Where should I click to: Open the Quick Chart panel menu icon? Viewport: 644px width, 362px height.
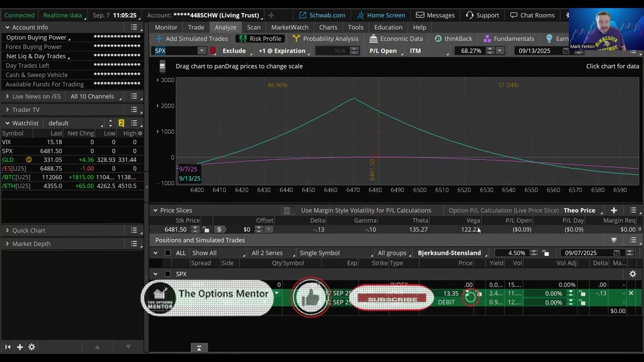pyautogui.click(x=134, y=230)
